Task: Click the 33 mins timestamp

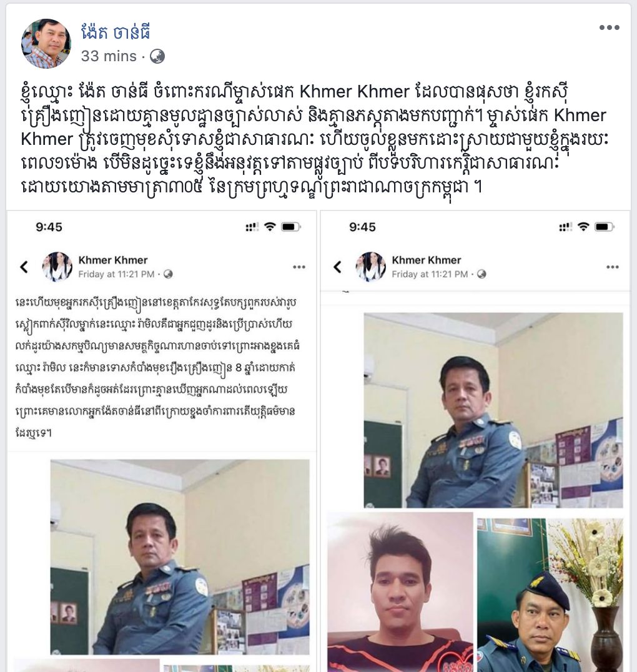Action: 109,56
